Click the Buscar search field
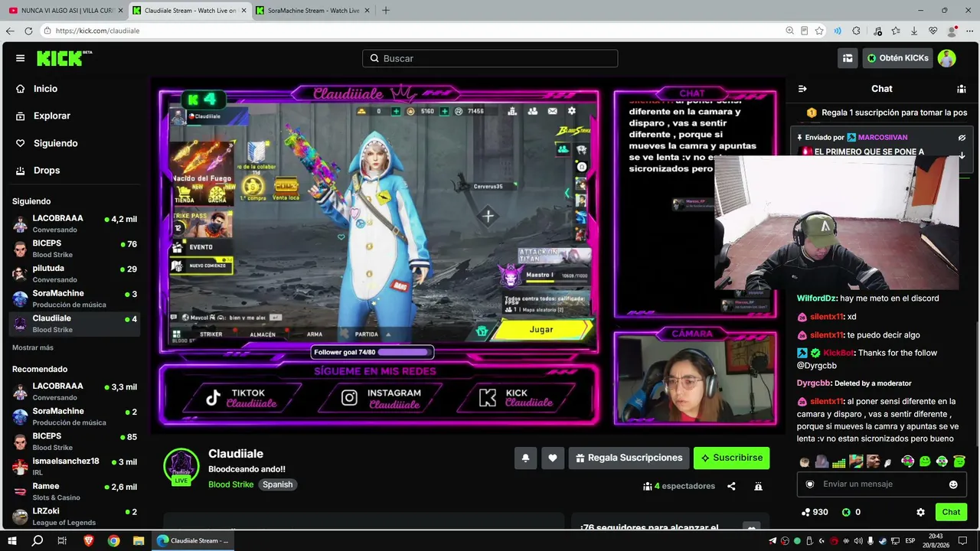 tap(490, 58)
